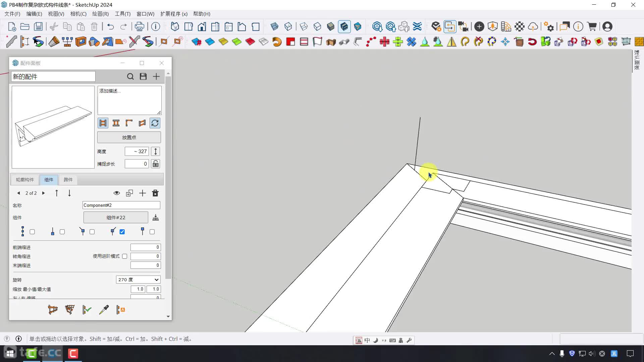The image size is (644, 362).
Task: Delete the component with the trash icon
Action: pyautogui.click(x=155, y=193)
